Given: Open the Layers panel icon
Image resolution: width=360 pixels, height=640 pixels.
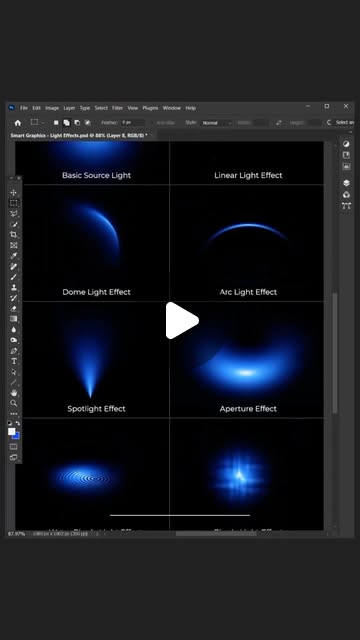Looking at the screenshot, I should [x=346, y=182].
